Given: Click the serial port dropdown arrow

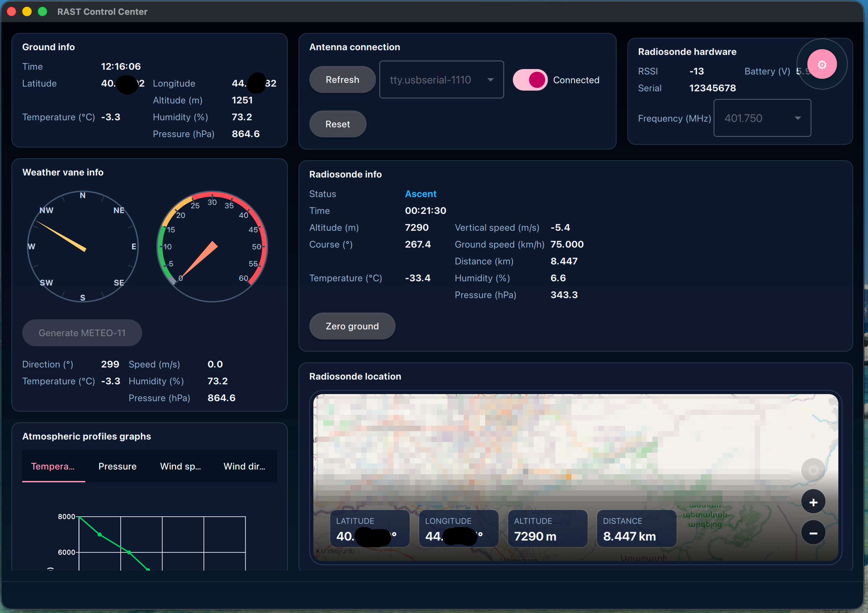Looking at the screenshot, I should coord(490,80).
